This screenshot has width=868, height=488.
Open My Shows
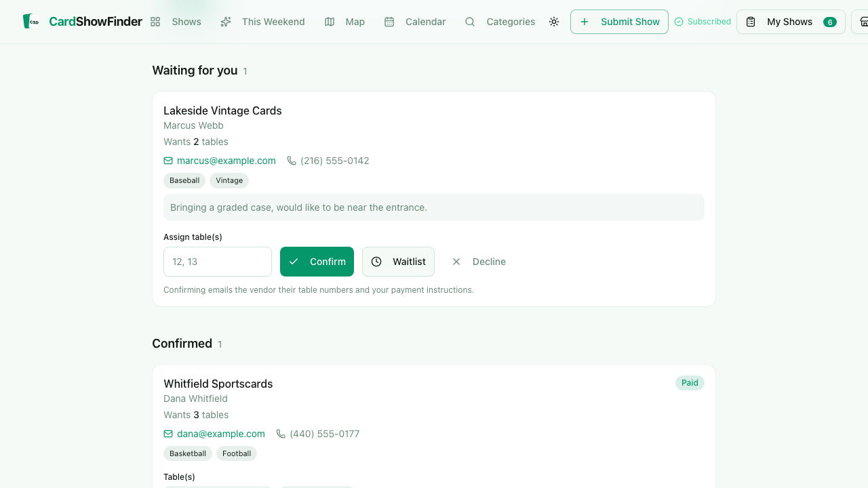pyautogui.click(x=791, y=22)
